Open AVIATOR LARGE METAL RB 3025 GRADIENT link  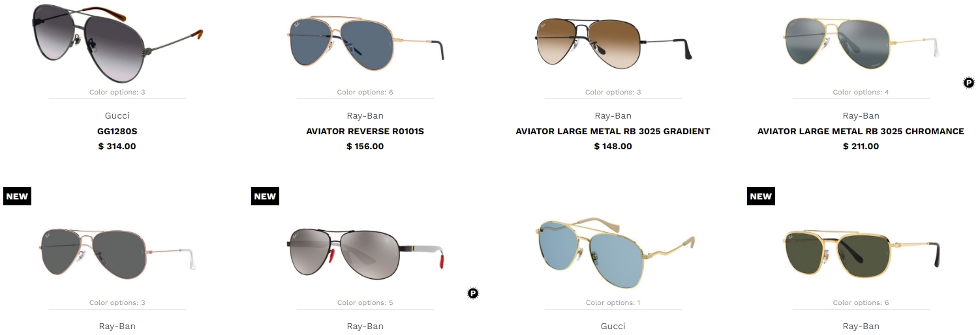(613, 131)
